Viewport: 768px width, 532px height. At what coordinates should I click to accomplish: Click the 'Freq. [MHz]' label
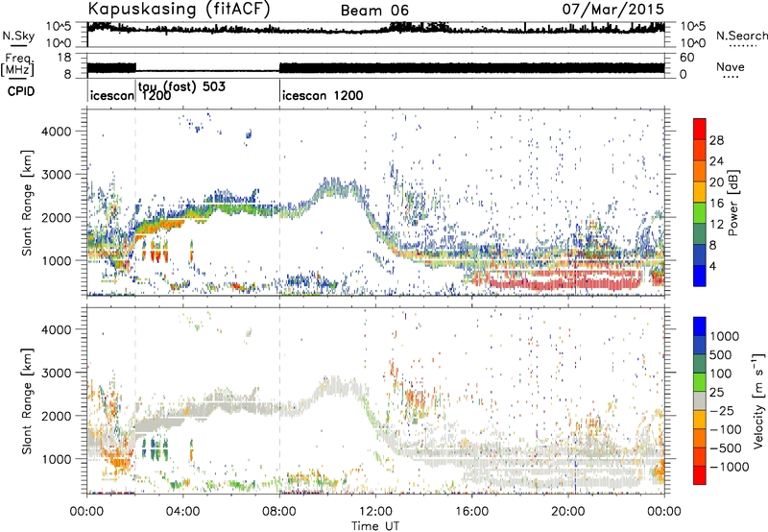[18, 65]
